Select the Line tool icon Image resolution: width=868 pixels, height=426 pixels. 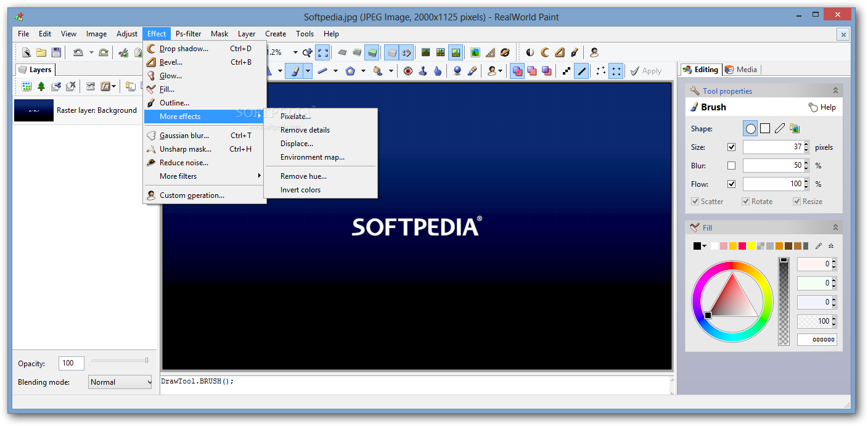pos(322,71)
